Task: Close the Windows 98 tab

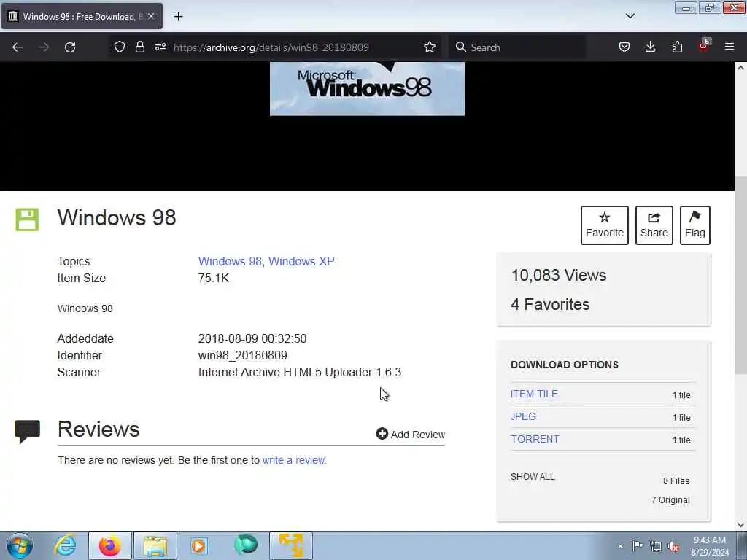Action: click(x=150, y=16)
